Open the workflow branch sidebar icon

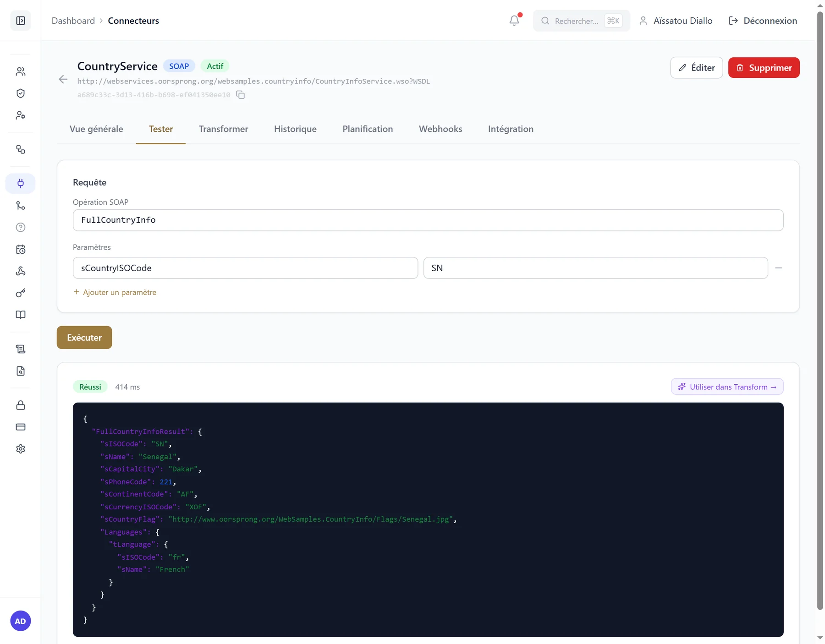(21, 206)
